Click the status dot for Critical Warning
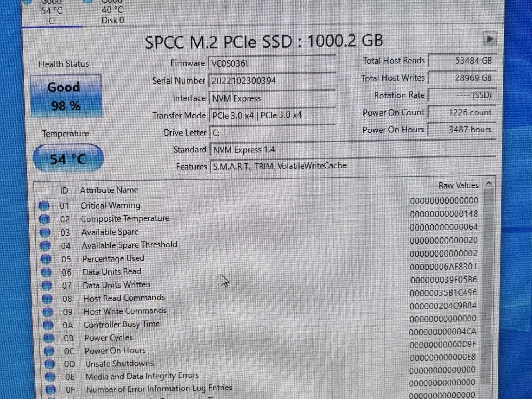Viewport: 532px width, 399px height. (44, 206)
